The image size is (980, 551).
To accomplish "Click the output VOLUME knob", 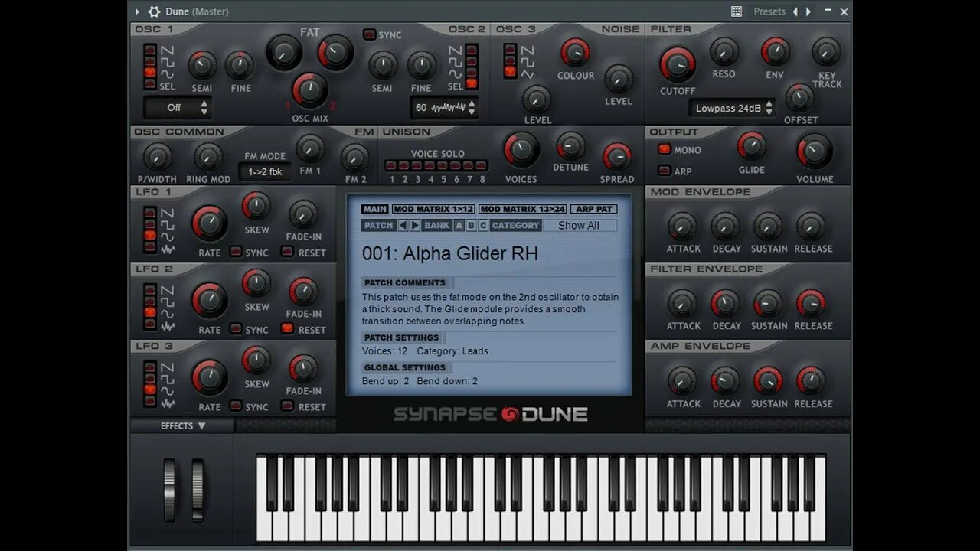I will (x=815, y=151).
